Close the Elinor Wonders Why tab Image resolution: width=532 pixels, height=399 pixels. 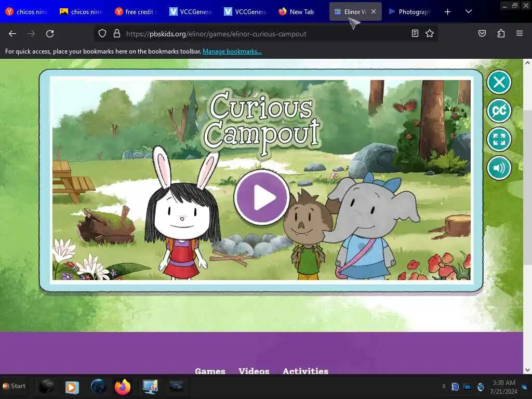pyautogui.click(x=374, y=11)
